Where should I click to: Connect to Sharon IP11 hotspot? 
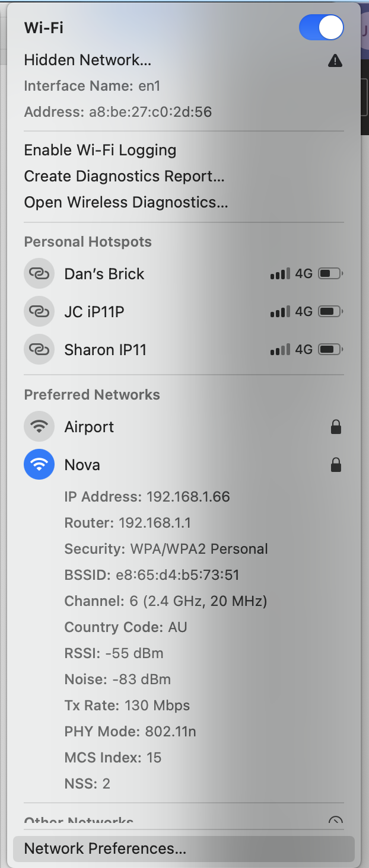[x=184, y=350]
